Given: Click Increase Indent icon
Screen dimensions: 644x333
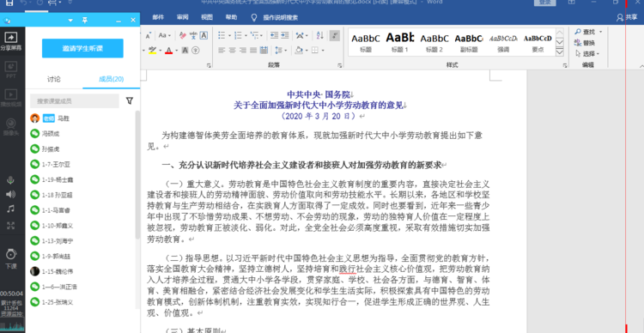Looking at the screenshot, I should (x=284, y=35).
